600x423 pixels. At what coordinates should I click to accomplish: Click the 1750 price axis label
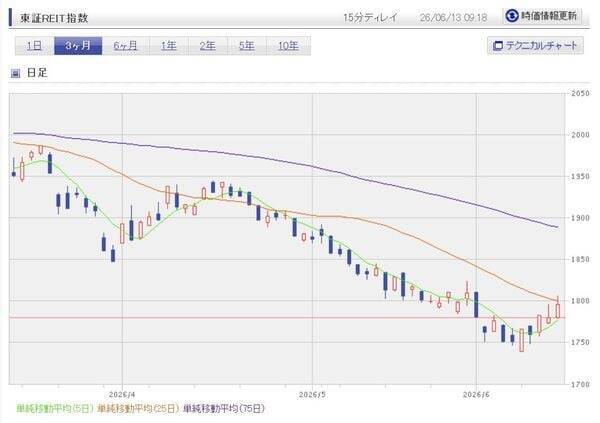tap(580, 342)
